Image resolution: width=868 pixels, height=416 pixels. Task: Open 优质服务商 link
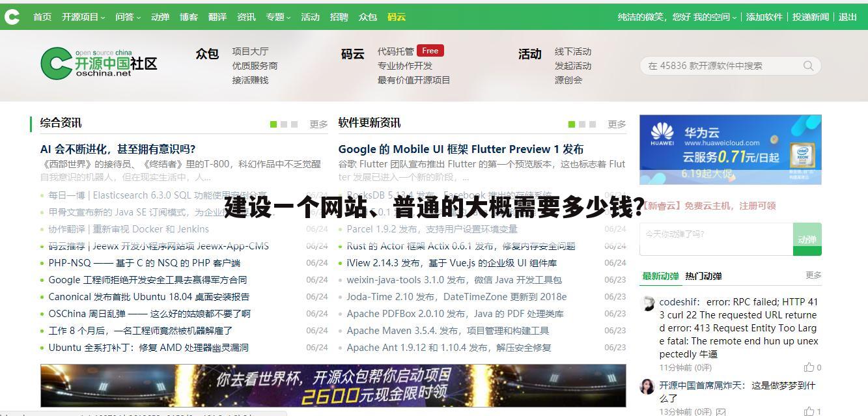pyautogui.click(x=255, y=66)
